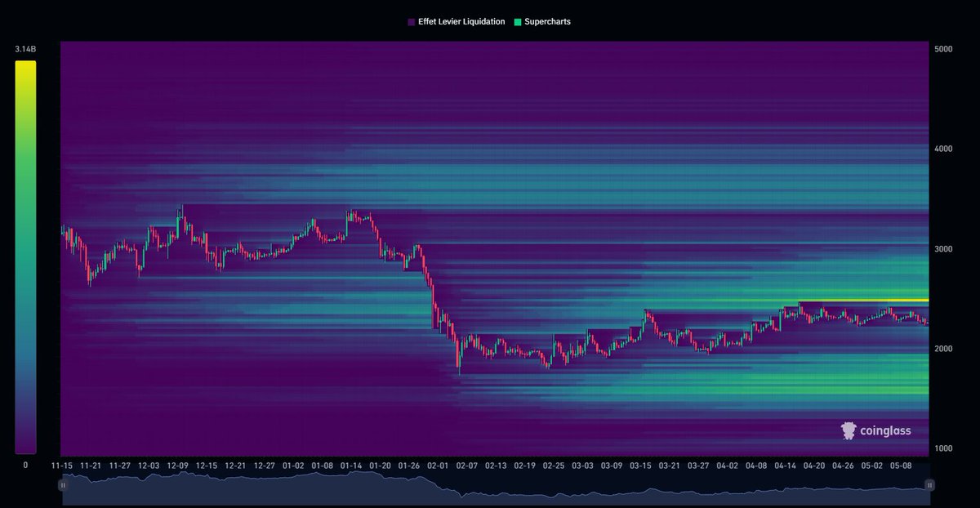Click the 02-13 date label
Image resolution: width=980 pixels, height=508 pixels.
click(496, 466)
